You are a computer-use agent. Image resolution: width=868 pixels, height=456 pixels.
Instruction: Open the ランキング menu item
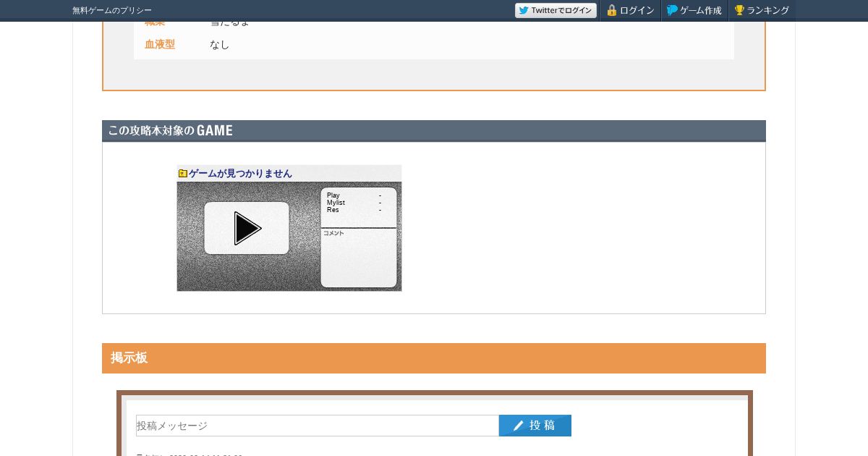pyautogui.click(x=762, y=10)
